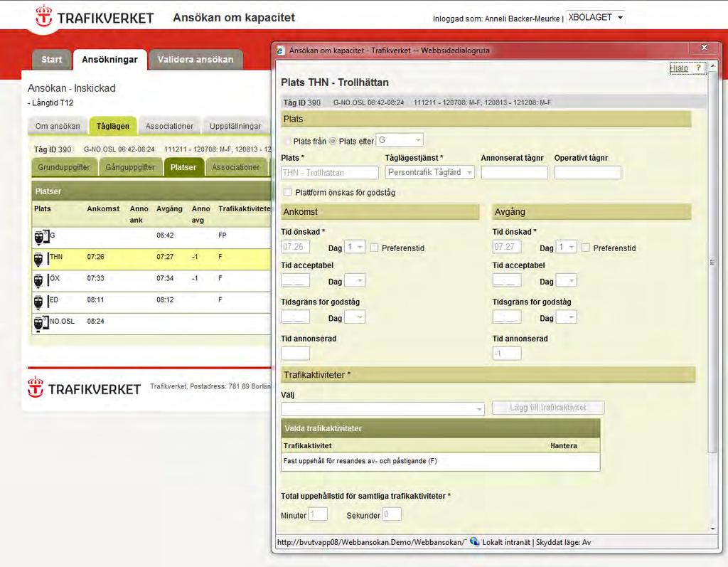The image size is (728, 567).
Task: Switch to the Start tab
Action: (x=51, y=60)
